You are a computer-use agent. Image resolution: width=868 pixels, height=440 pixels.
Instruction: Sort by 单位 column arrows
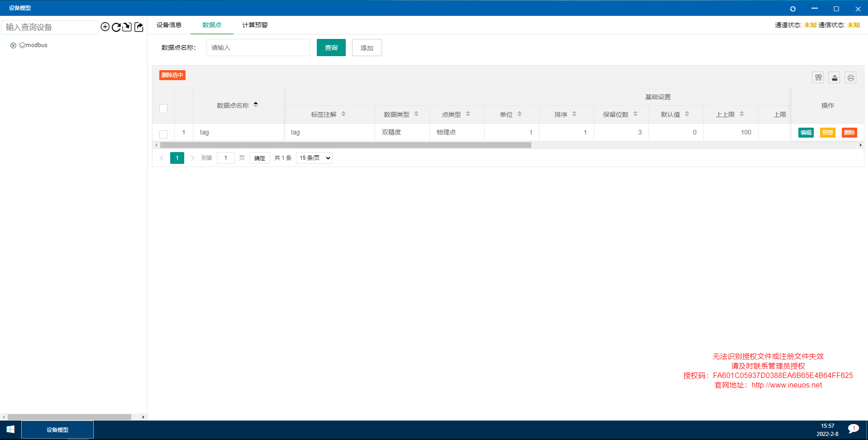[520, 114]
